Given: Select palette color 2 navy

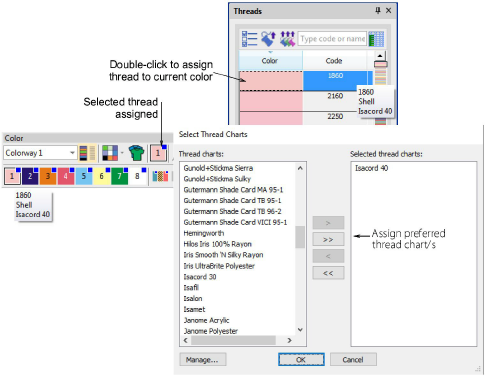Looking at the screenshot, I should (30, 176).
